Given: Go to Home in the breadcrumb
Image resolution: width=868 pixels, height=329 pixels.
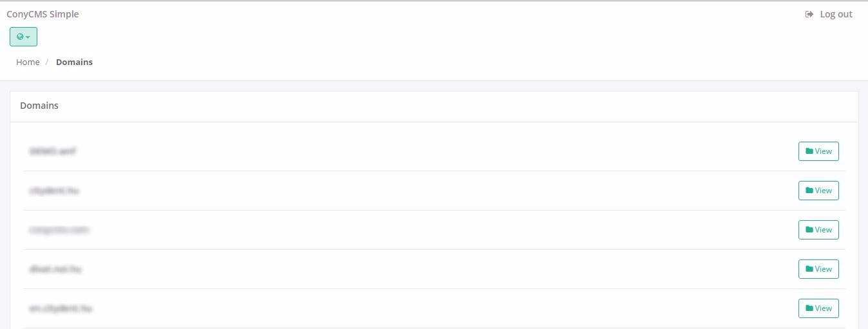Looking at the screenshot, I should pos(28,62).
